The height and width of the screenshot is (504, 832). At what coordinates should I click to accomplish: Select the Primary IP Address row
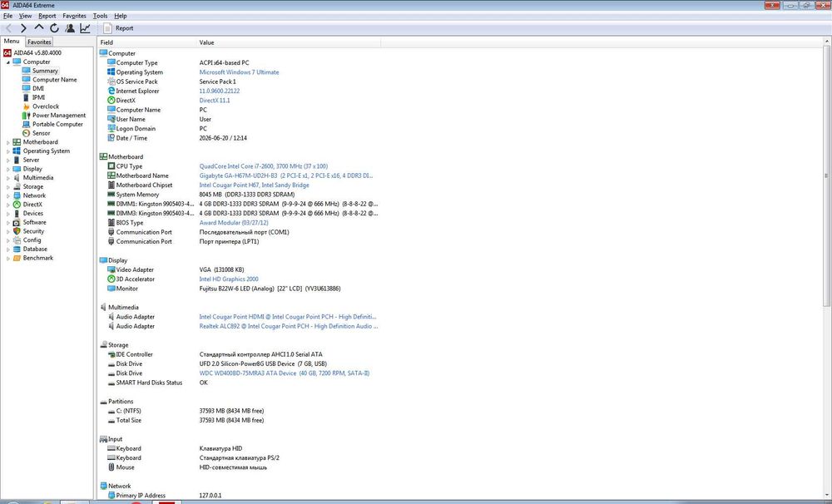pyautogui.click(x=238, y=496)
